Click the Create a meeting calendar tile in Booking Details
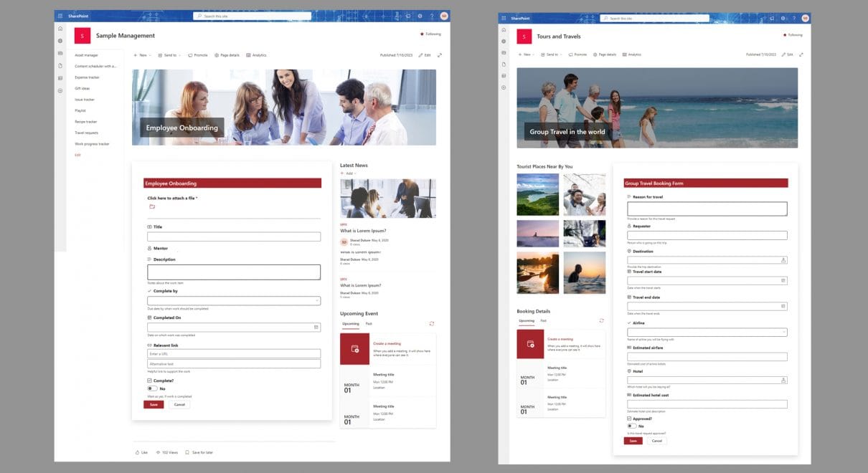This screenshot has width=868, height=473. 531,345
